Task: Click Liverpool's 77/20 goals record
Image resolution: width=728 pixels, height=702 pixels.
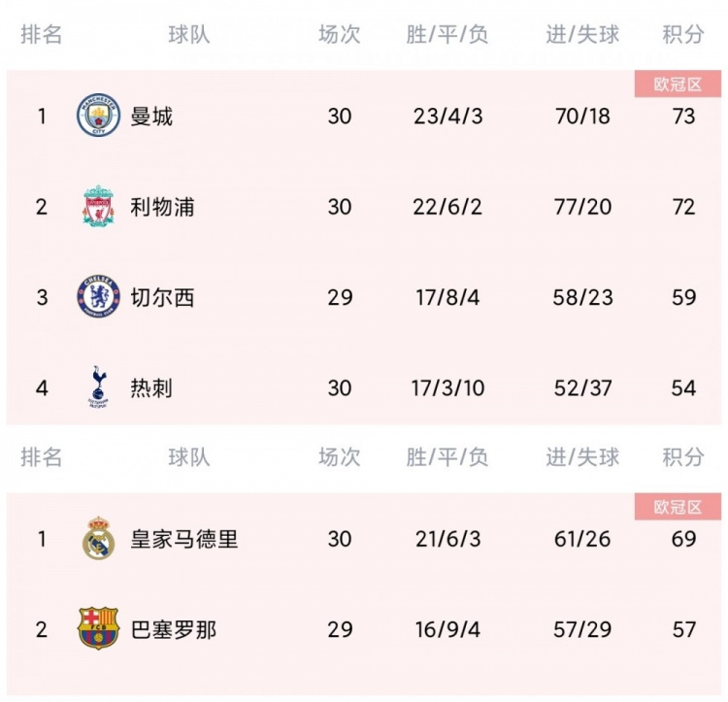Action: (x=582, y=207)
